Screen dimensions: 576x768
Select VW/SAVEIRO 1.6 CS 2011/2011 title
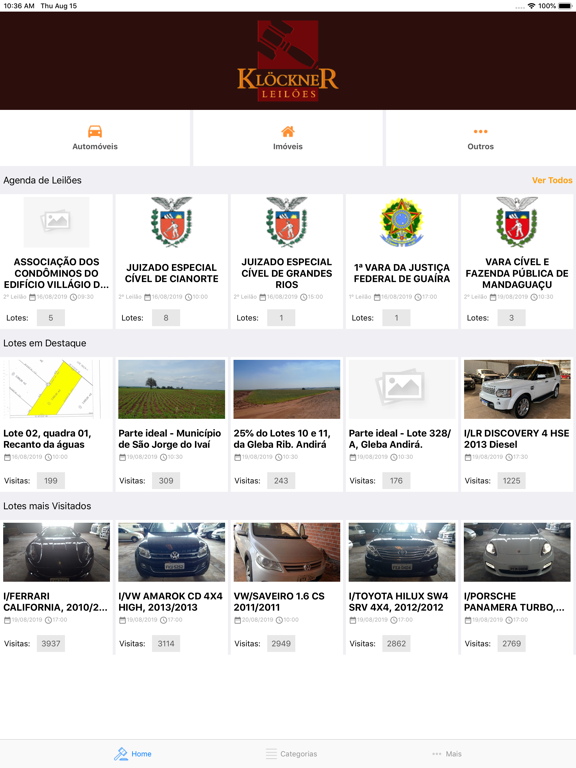[x=279, y=601]
